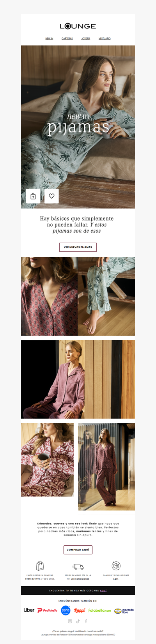Open the Rappi logo link
The width and height of the screenshot is (156, 644).
click(x=80, y=610)
